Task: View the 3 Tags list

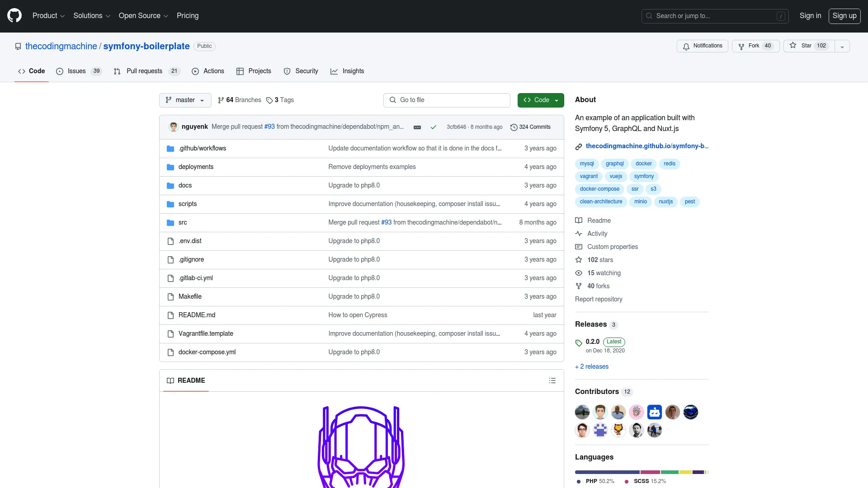Action: tap(280, 100)
